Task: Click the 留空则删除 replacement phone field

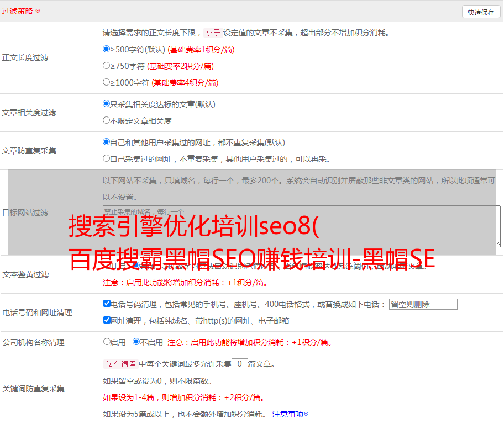Action: [x=423, y=304]
